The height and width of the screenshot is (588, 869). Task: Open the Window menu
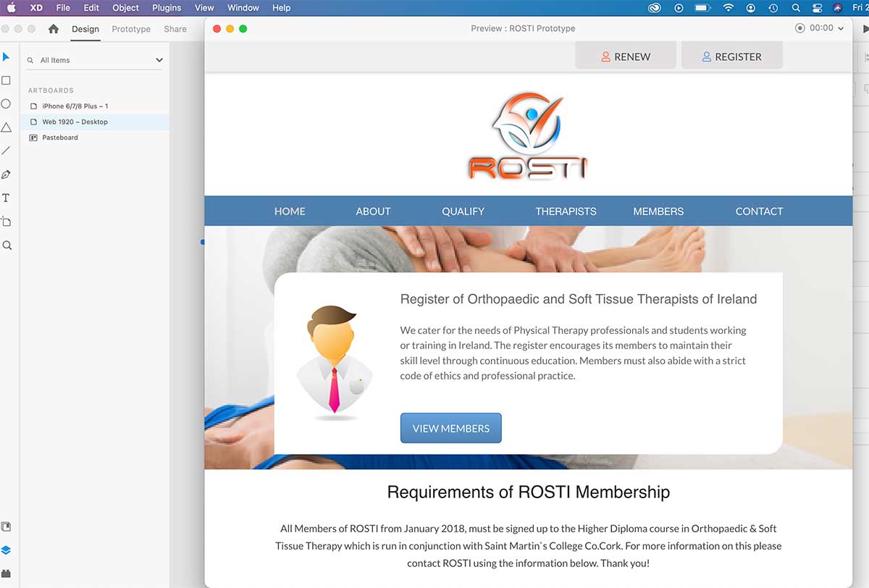[x=243, y=8]
